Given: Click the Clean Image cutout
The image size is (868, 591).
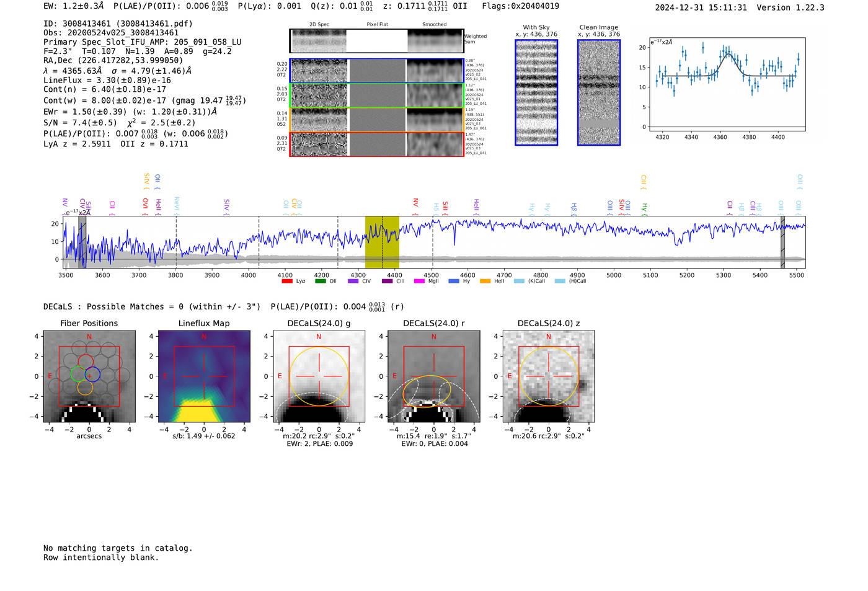Looking at the screenshot, I should 599,92.
